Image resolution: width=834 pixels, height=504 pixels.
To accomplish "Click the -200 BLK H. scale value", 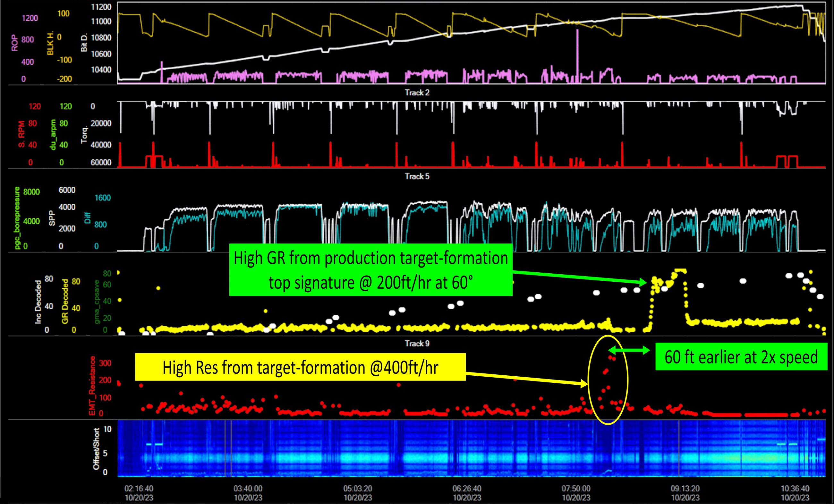I will [64, 79].
